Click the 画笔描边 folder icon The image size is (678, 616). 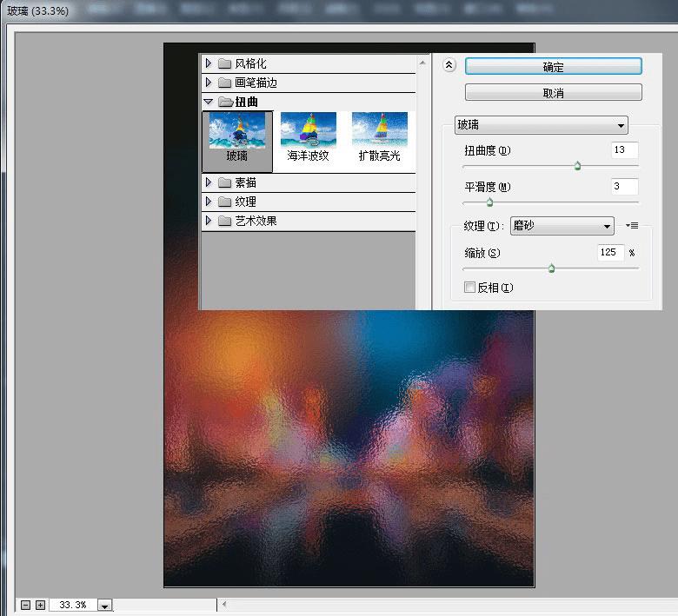pyautogui.click(x=224, y=83)
